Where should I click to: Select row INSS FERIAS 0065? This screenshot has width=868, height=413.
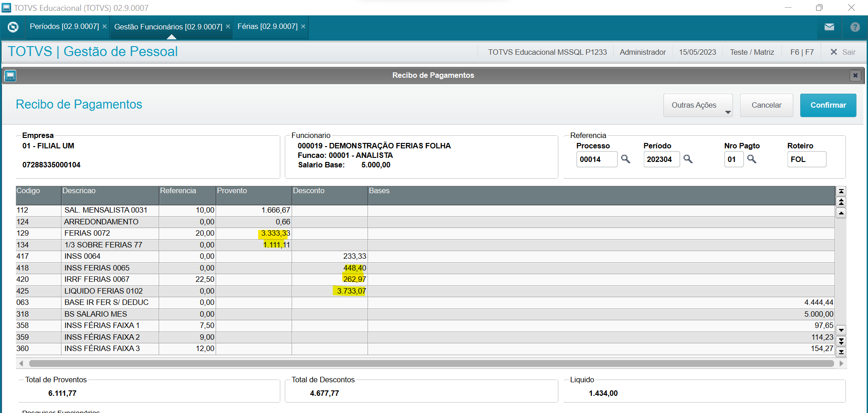point(425,268)
